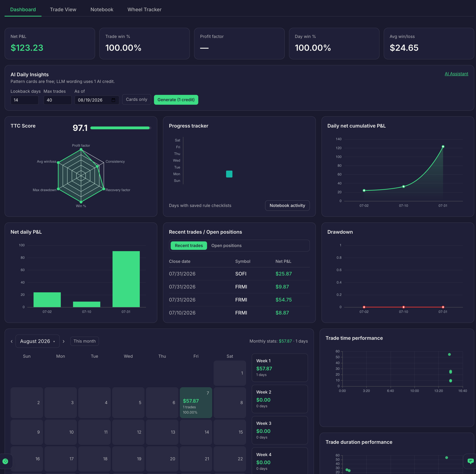Select the Recent trades toggle
This screenshot has height=474, width=476.
pos(189,246)
